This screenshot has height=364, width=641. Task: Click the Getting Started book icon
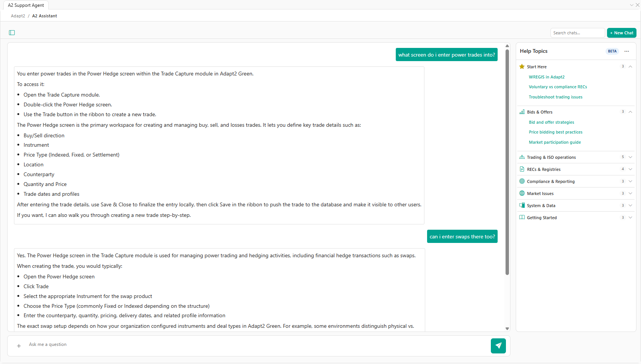[522, 218]
